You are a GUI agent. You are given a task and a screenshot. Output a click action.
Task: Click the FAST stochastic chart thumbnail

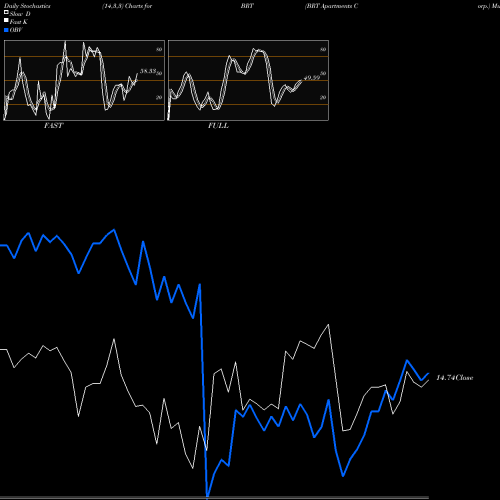point(84,80)
